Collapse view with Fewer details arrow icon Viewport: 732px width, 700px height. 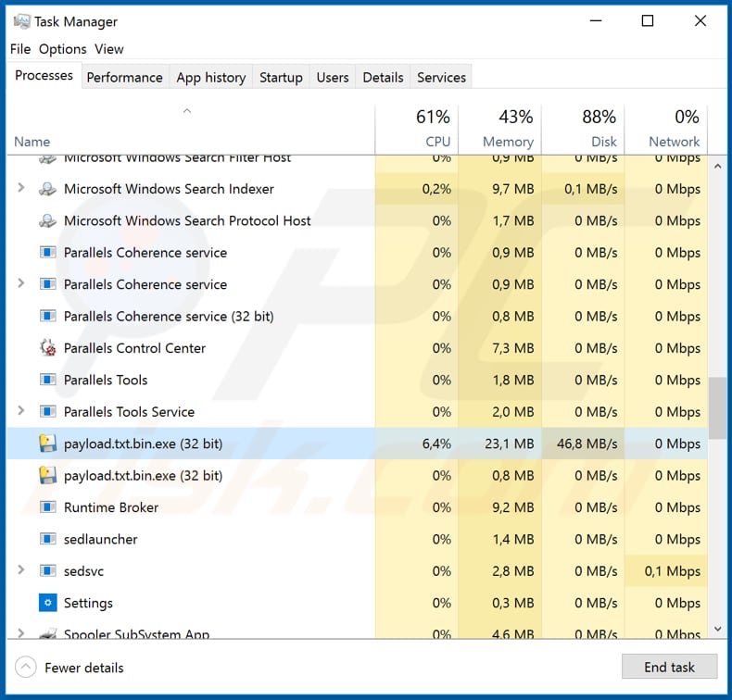coord(26,668)
